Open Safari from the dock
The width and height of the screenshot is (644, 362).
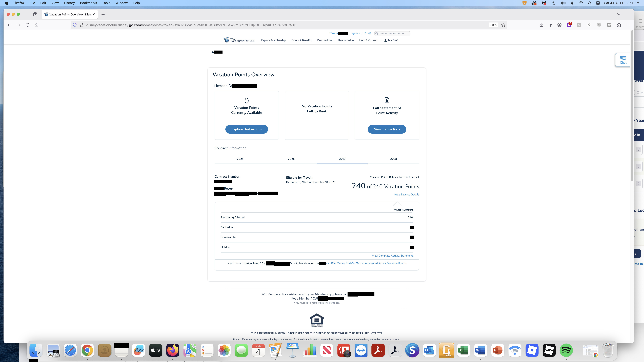[x=70, y=350]
